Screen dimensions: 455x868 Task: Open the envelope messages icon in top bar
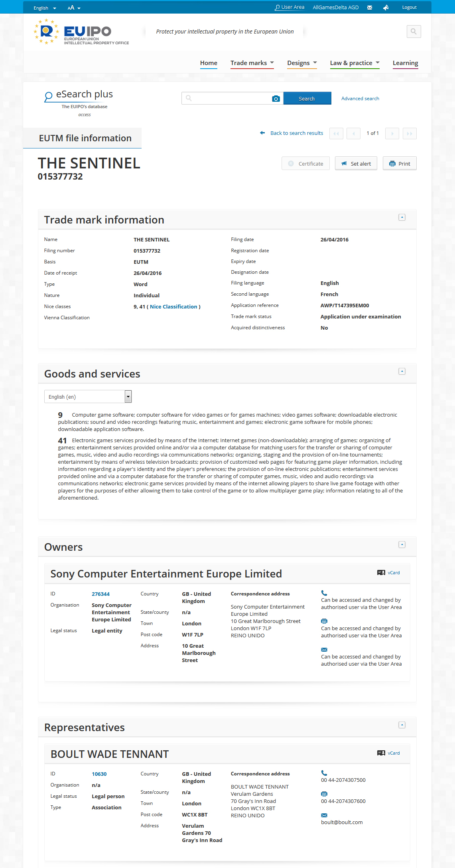(x=370, y=8)
